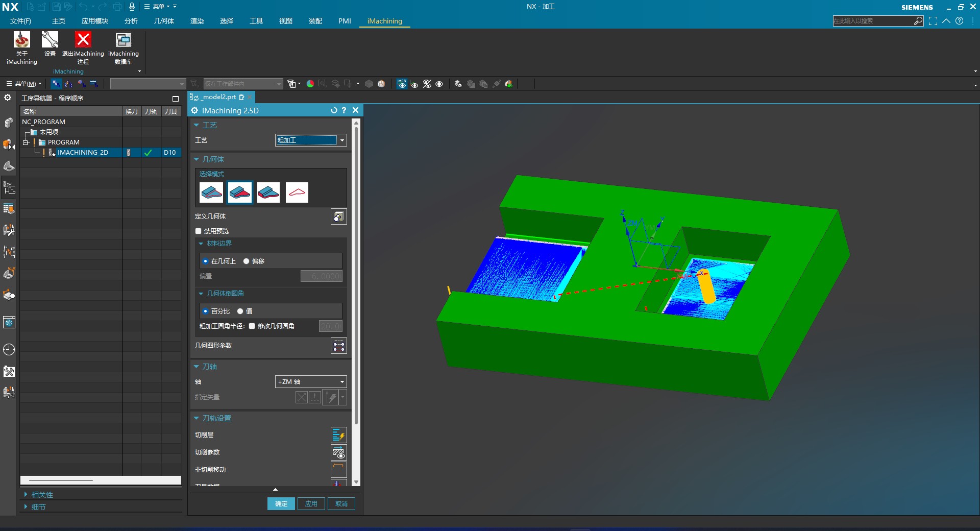Open assembly navigator sidebar icon

point(9,123)
